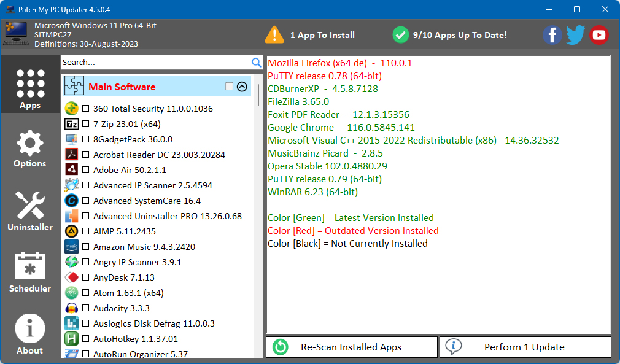Open the YouTube channel icon
620x364 pixels.
click(x=599, y=35)
